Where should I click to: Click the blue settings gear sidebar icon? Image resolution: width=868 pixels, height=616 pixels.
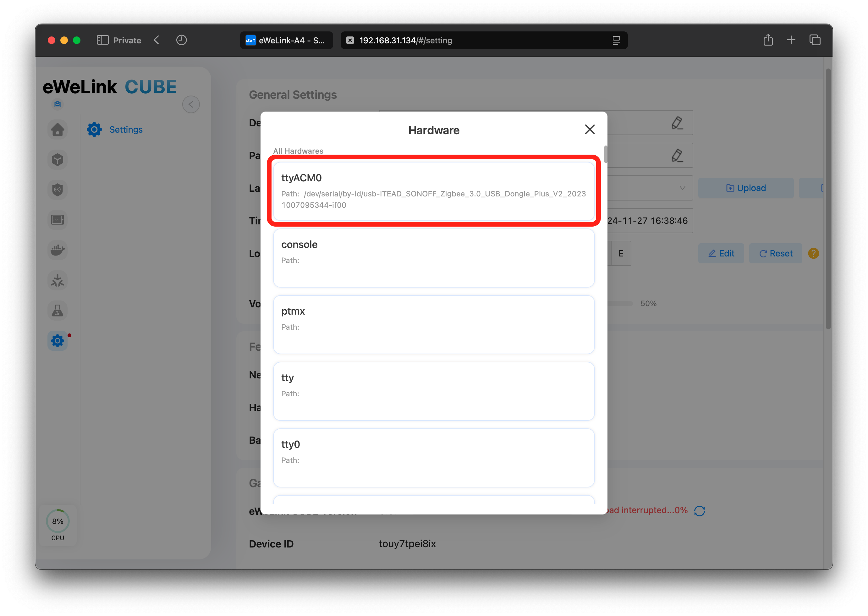(x=58, y=341)
